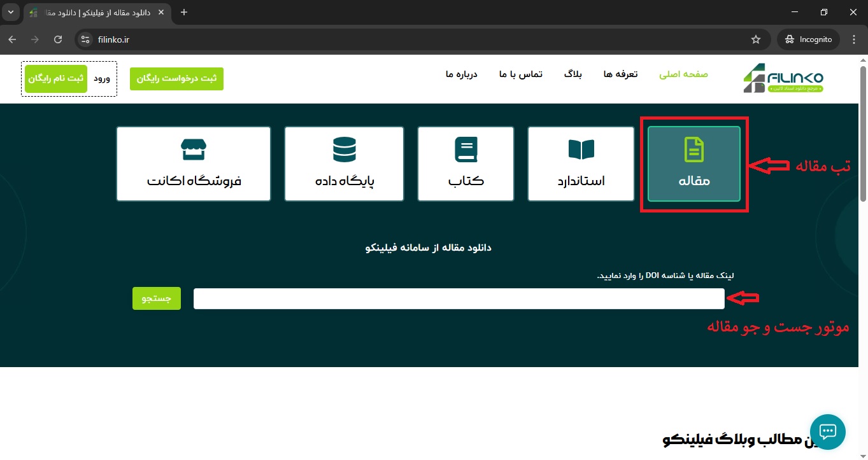This screenshot has width=868, height=460.
Task: Click the closed-book icon on کتاب card
Action: [x=466, y=149]
